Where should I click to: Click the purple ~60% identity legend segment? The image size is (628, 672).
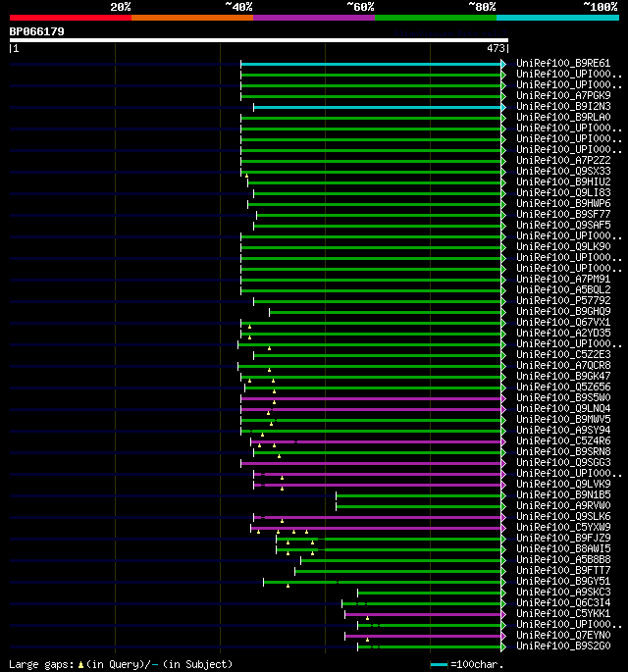(314, 18)
